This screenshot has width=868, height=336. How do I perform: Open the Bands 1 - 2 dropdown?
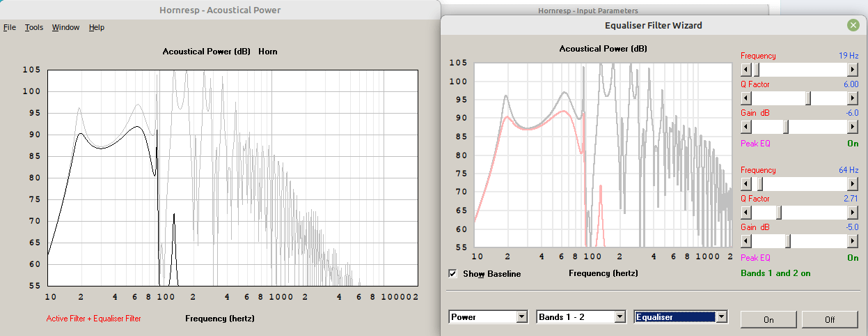620,316
